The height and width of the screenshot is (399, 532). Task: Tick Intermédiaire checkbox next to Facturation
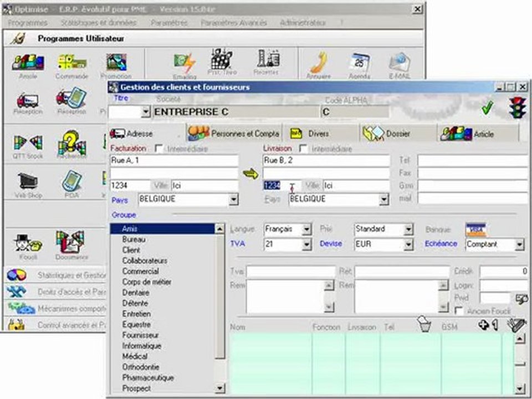159,149
